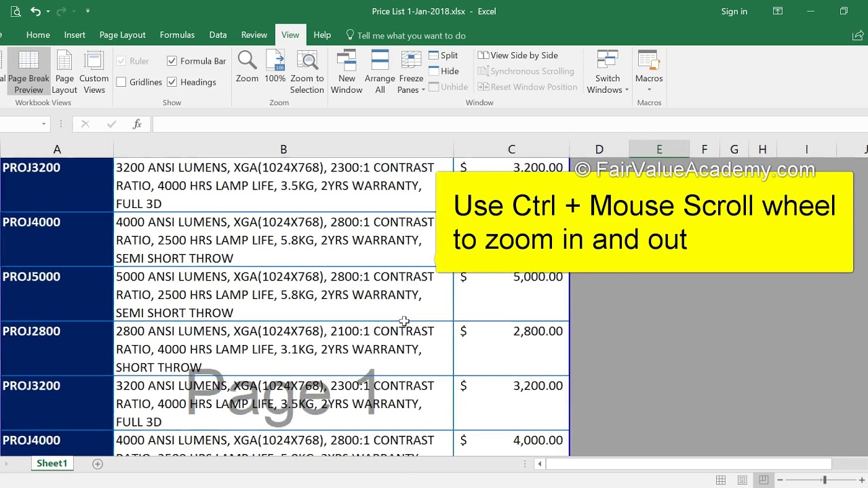Click the Enter checkmark in formula bar

112,124
